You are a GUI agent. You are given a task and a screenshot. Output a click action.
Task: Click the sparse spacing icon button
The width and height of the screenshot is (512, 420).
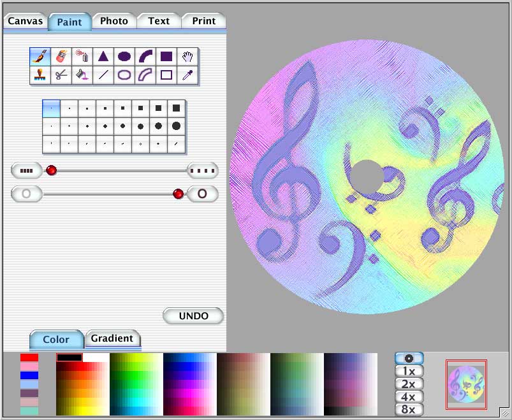coord(202,171)
